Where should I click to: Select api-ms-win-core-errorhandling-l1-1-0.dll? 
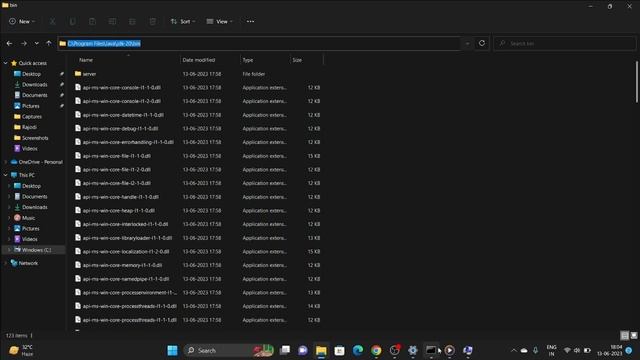[128, 142]
